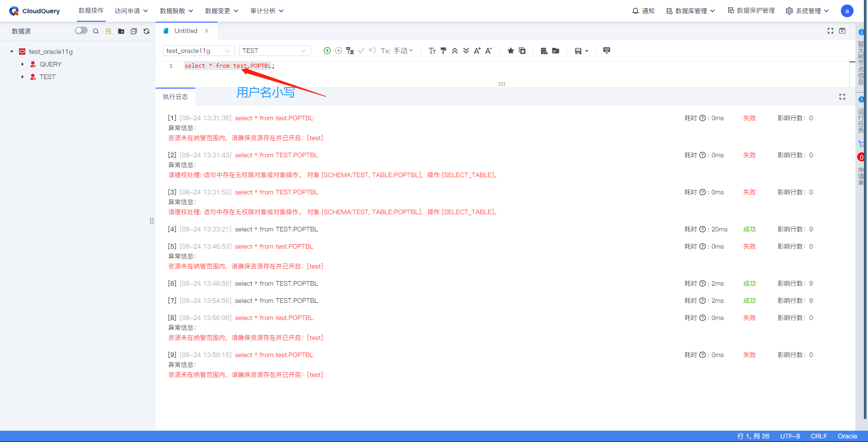Open the 系统管理 dropdown menu
868x442 pixels.
pyautogui.click(x=807, y=11)
